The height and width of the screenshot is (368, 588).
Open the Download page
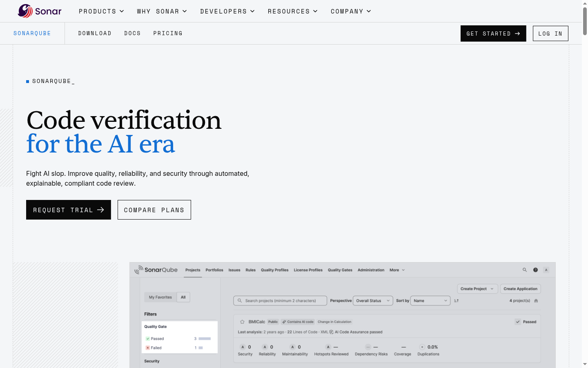pyautogui.click(x=95, y=33)
